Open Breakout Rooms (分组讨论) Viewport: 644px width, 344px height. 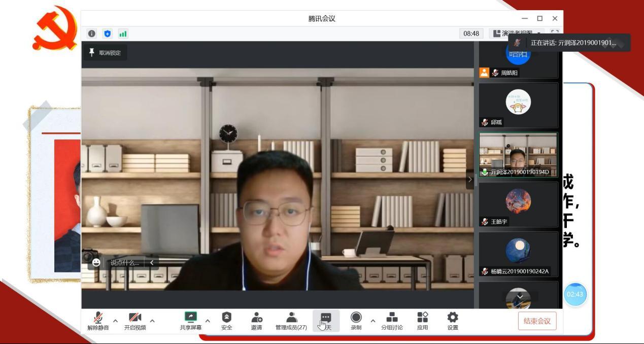pyautogui.click(x=392, y=321)
